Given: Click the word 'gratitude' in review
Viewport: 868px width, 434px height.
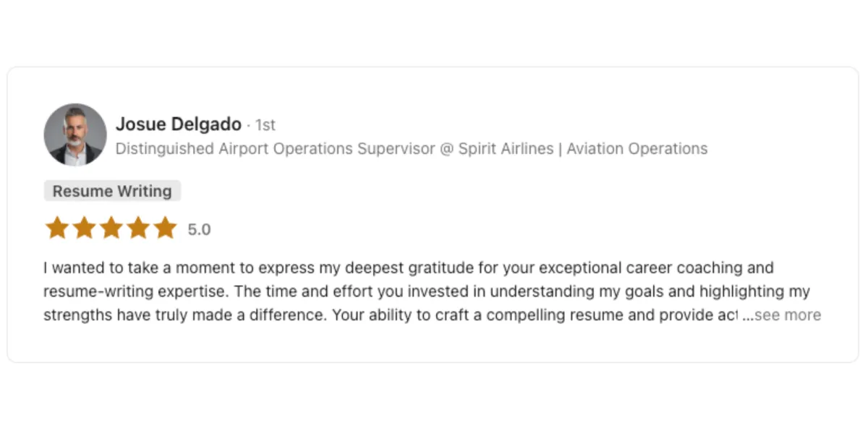Looking at the screenshot, I should click(441, 268).
